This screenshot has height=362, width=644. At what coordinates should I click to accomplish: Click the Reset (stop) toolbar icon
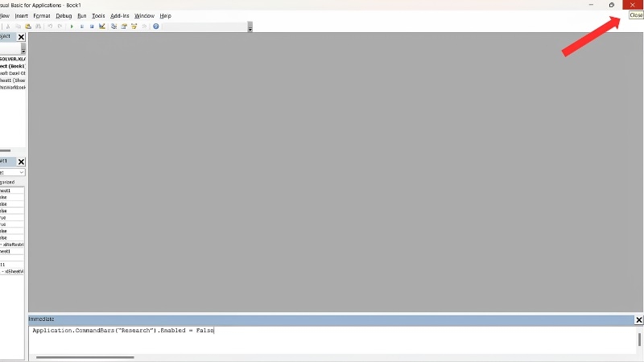(x=92, y=27)
